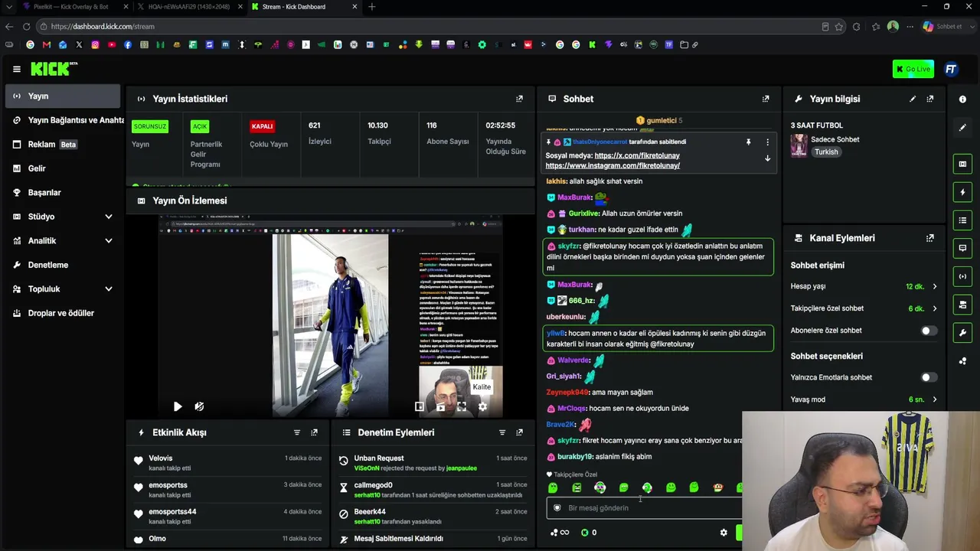Play the stream preview video

[x=178, y=406]
